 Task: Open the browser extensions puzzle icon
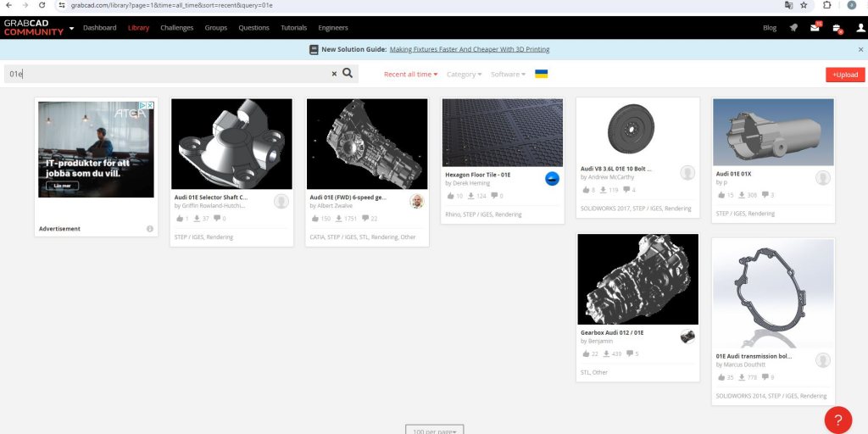pyautogui.click(x=827, y=5)
